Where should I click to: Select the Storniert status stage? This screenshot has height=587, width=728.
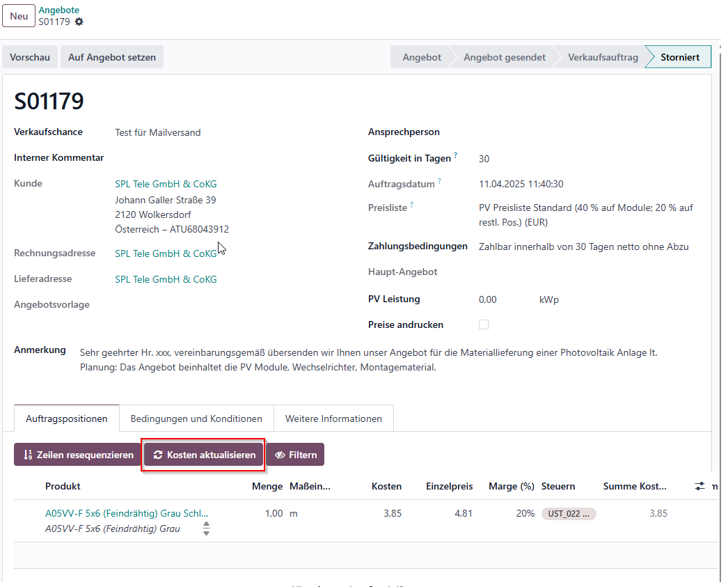(x=680, y=57)
